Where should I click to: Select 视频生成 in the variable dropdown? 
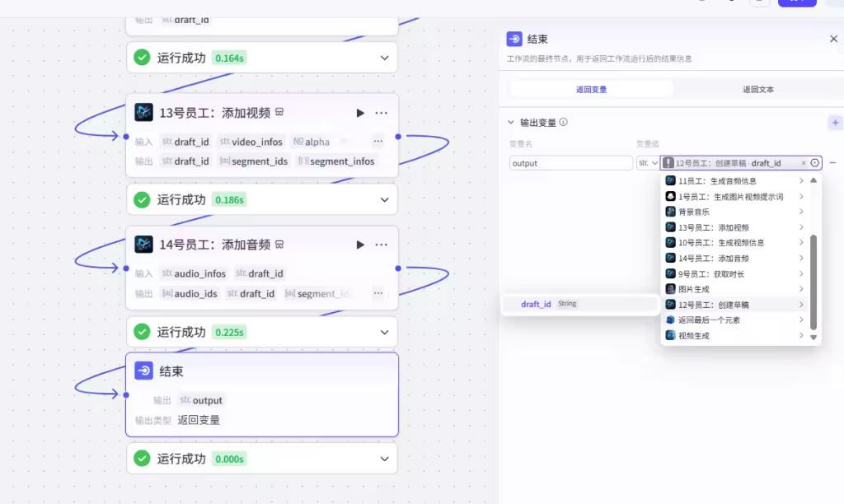click(693, 336)
